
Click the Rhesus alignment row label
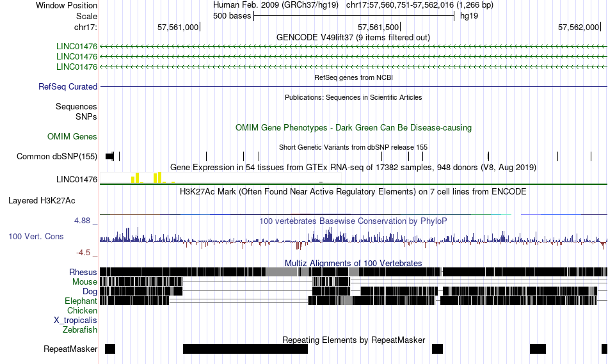pyautogui.click(x=83, y=272)
